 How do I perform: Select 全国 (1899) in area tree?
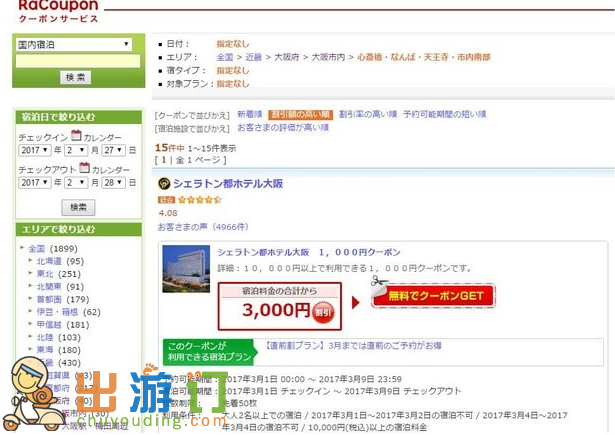point(53,249)
